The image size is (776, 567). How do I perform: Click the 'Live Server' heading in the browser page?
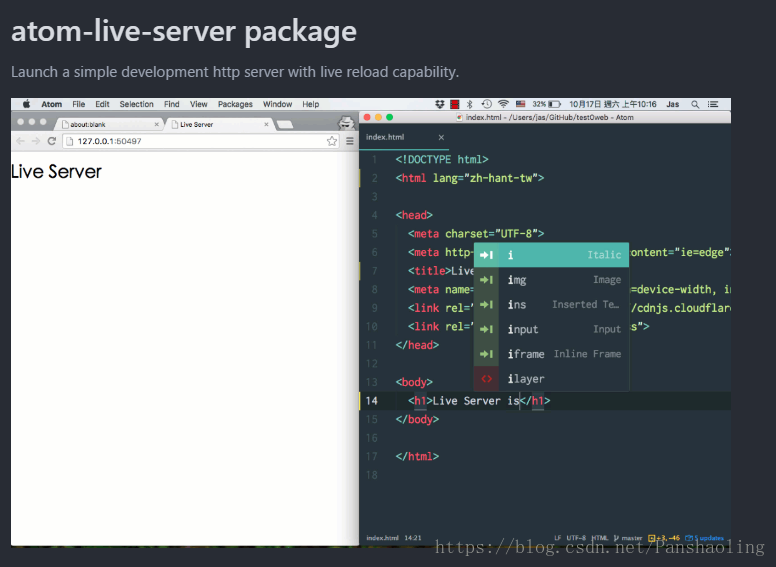[x=56, y=172]
